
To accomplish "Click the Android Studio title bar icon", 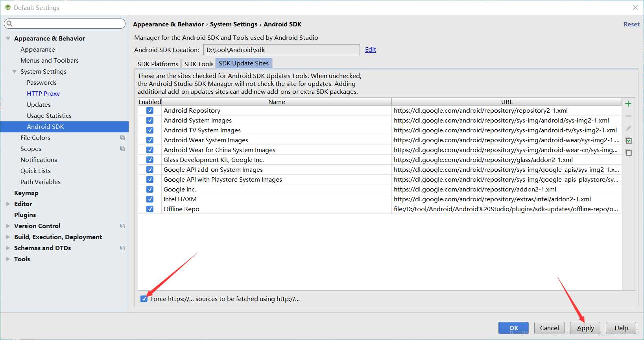I will pyautogui.click(x=7, y=7).
